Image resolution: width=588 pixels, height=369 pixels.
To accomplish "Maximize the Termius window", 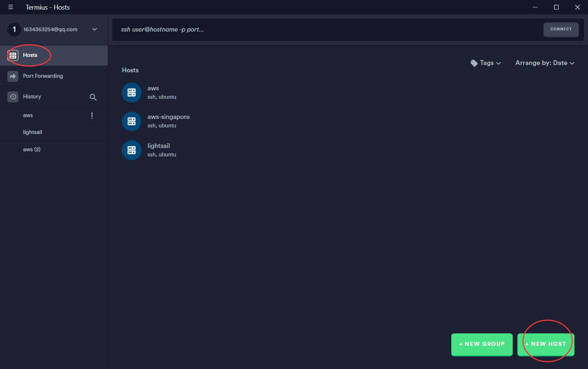I will point(556,7).
